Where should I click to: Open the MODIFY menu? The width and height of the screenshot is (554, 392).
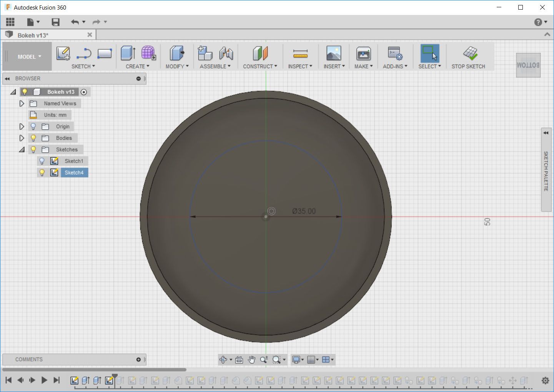[177, 66]
